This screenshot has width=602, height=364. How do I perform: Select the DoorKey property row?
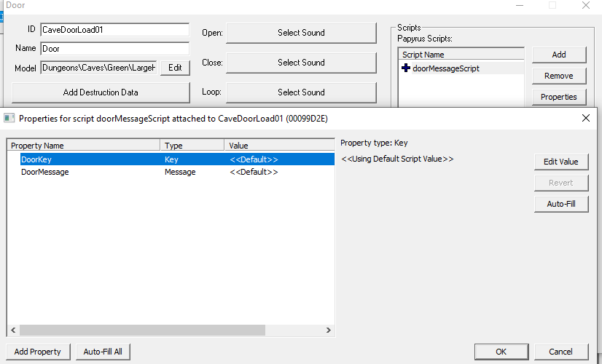click(x=177, y=159)
